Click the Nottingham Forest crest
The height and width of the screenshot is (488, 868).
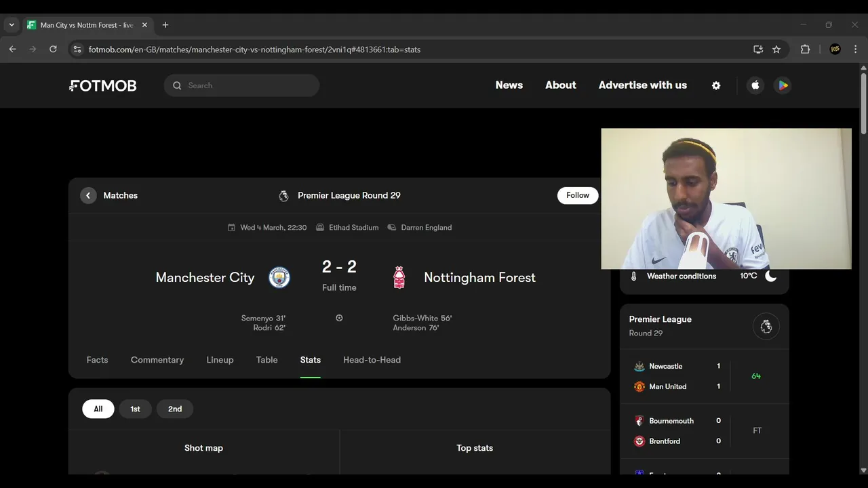click(x=399, y=277)
